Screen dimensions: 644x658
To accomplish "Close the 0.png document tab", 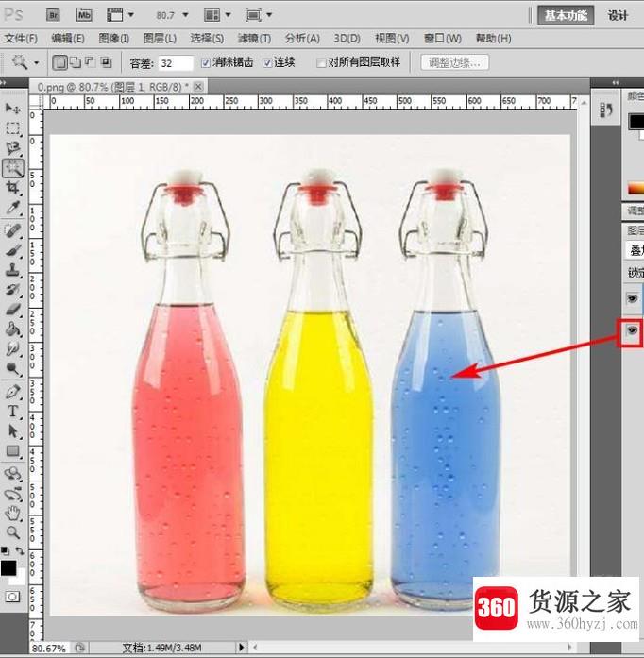I will (x=198, y=87).
